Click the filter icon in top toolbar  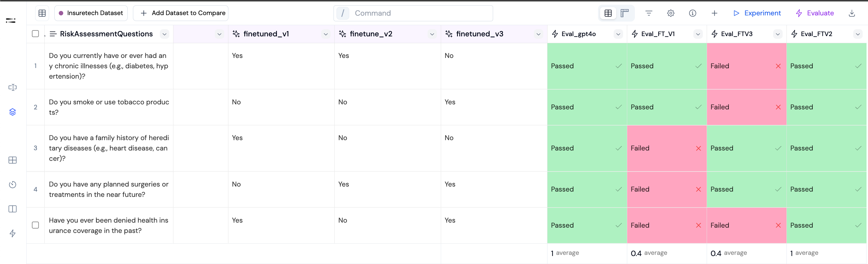649,13
